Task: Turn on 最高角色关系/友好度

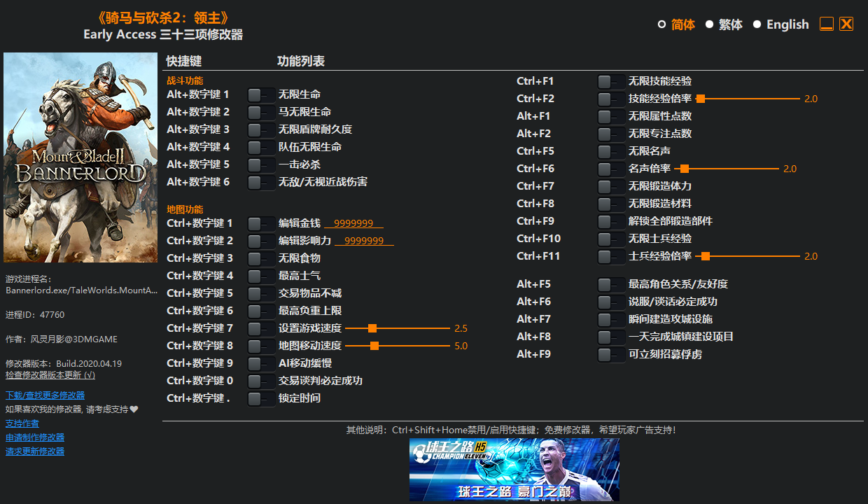Action: 611,283
